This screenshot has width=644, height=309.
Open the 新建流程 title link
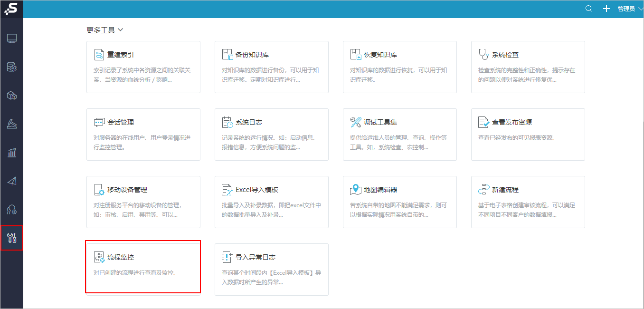[505, 190]
